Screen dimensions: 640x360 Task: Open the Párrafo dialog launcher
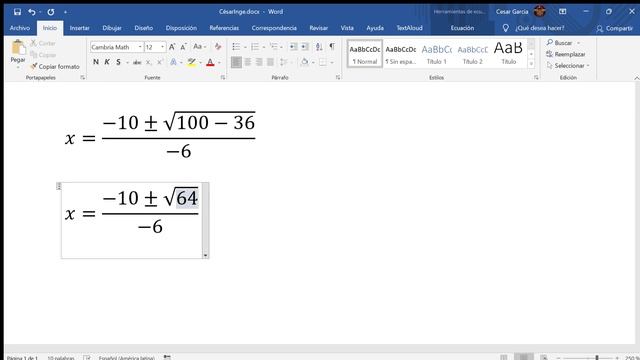(338, 78)
